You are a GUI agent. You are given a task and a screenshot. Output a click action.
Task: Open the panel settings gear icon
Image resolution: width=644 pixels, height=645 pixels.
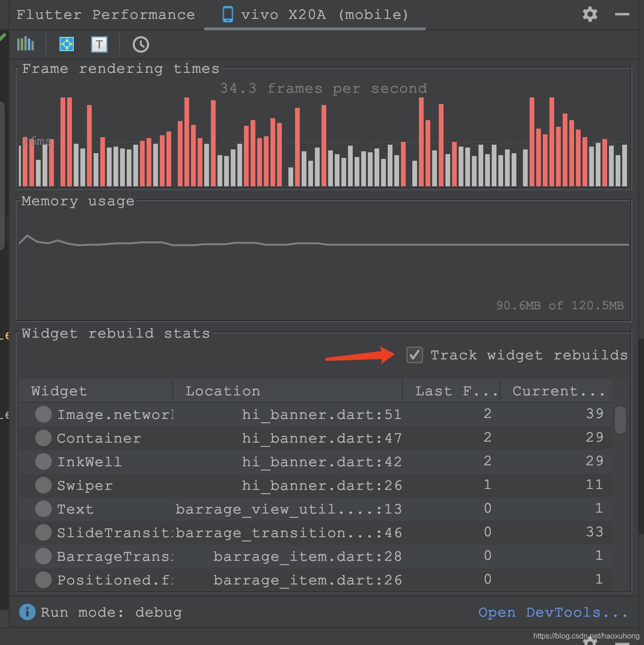(590, 14)
